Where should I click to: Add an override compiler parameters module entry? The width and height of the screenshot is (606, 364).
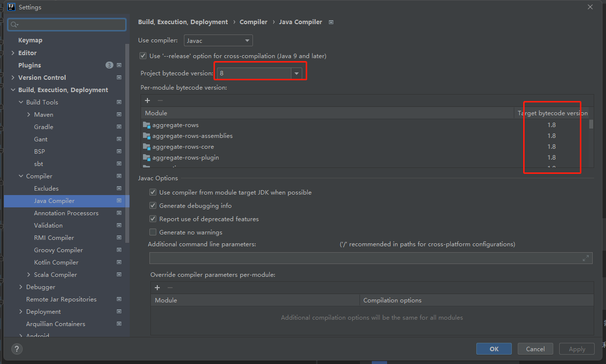(x=157, y=288)
